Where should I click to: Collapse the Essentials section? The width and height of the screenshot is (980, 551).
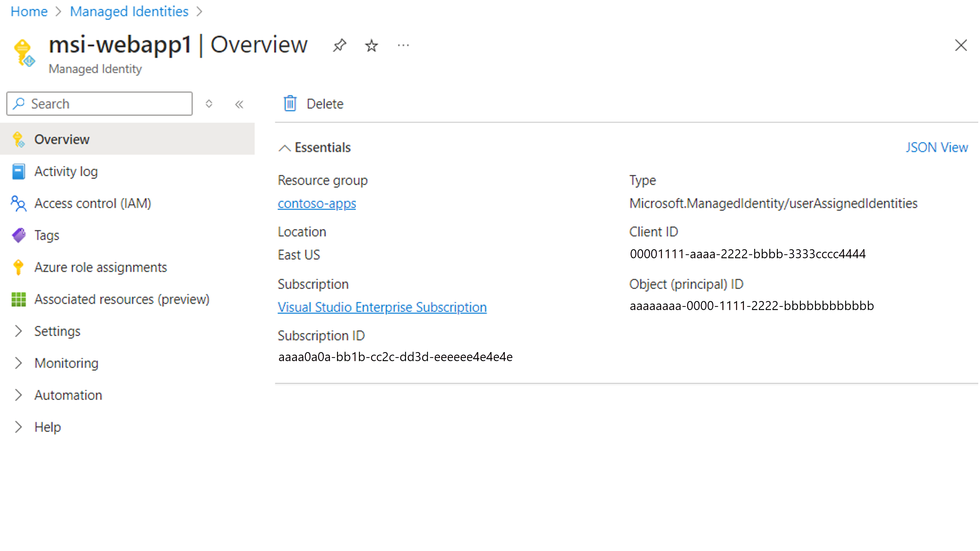coord(286,147)
